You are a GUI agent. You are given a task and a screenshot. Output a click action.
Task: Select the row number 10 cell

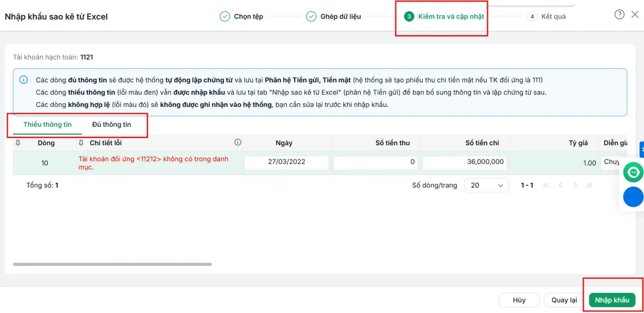pos(45,163)
